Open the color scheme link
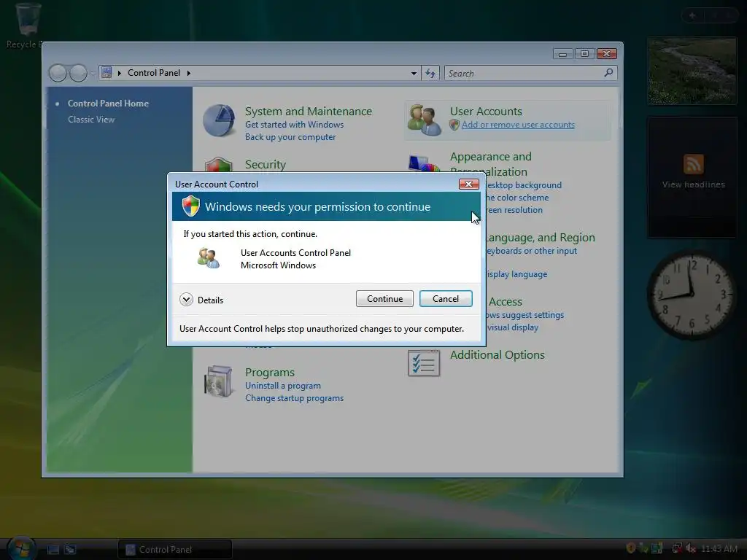The height and width of the screenshot is (560, 747). click(517, 197)
